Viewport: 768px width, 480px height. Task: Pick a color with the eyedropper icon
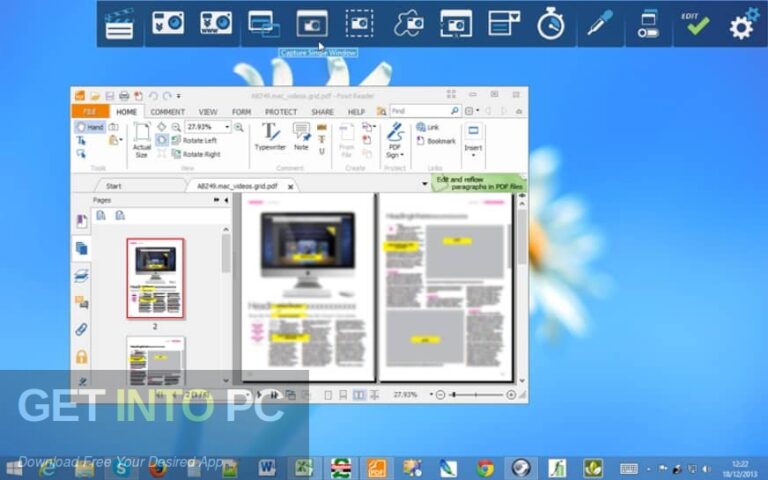(600, 23)
